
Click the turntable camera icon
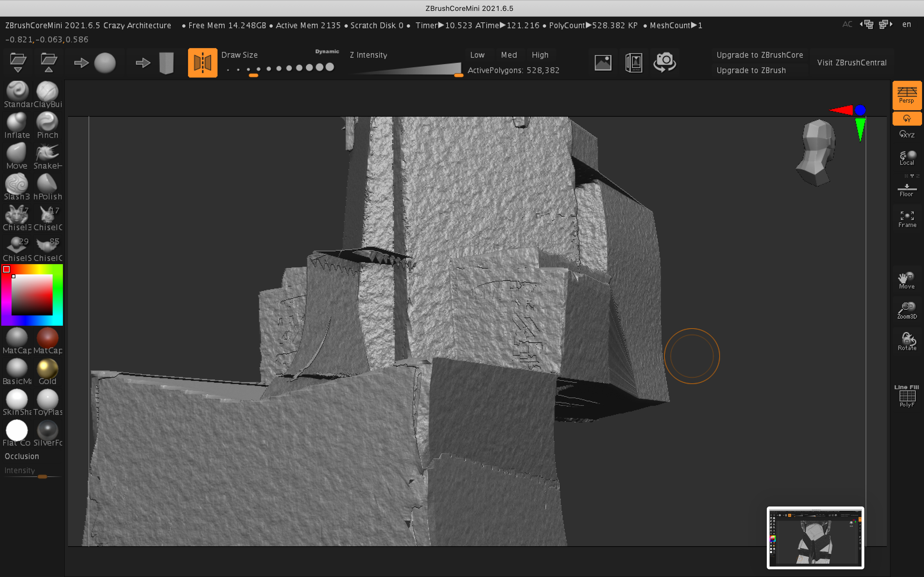[665, 62]
